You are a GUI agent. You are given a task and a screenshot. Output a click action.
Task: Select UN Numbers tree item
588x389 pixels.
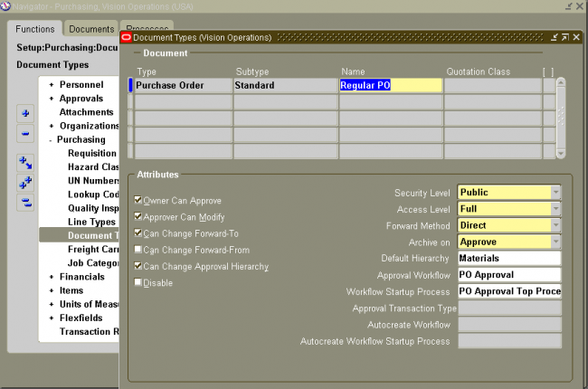(x=93, y=181)
